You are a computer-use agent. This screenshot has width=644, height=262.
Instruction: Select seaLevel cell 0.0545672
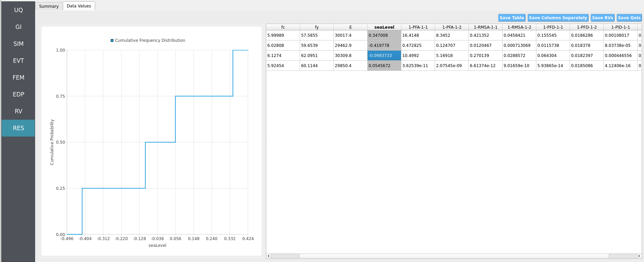384,66
